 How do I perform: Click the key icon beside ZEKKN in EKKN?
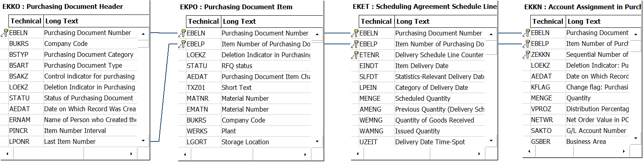click(x=527, y=54)
